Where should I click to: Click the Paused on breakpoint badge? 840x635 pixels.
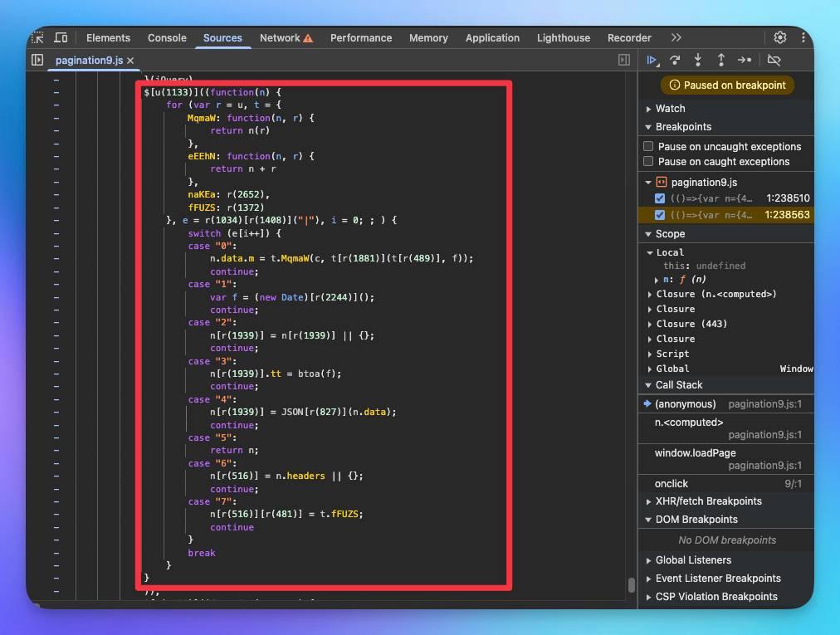pos(727,85)
